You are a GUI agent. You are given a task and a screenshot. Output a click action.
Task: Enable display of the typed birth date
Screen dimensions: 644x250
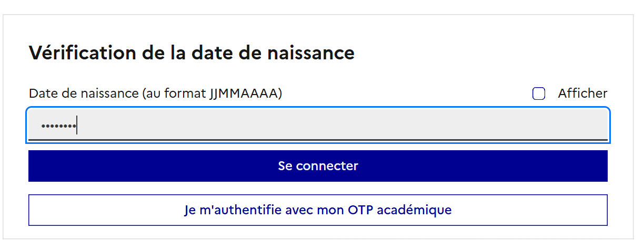click(538, 94)
